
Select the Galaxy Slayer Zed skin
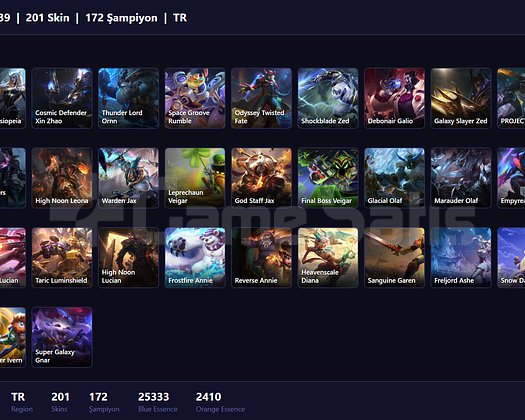point(461,98)
